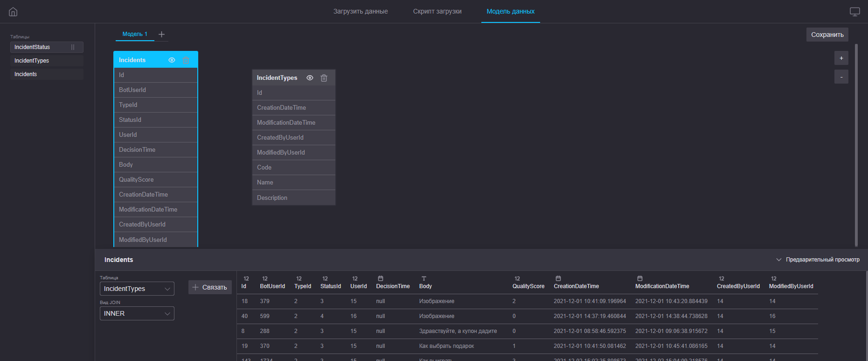Click Body cell Как выбрать подарок
Screen dimensions: 868x361
coord(446,346)
